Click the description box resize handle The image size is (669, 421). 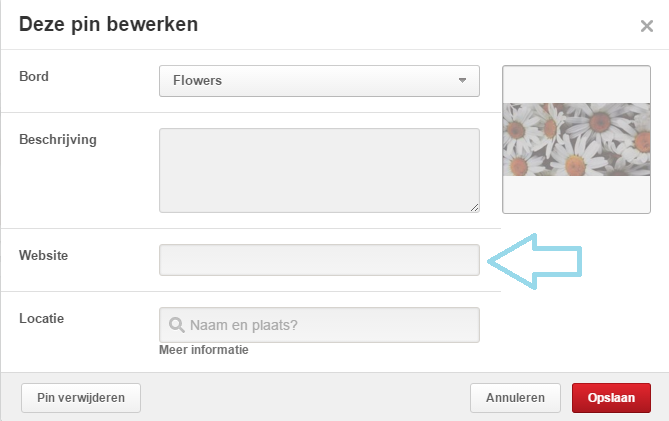point(474,207)
